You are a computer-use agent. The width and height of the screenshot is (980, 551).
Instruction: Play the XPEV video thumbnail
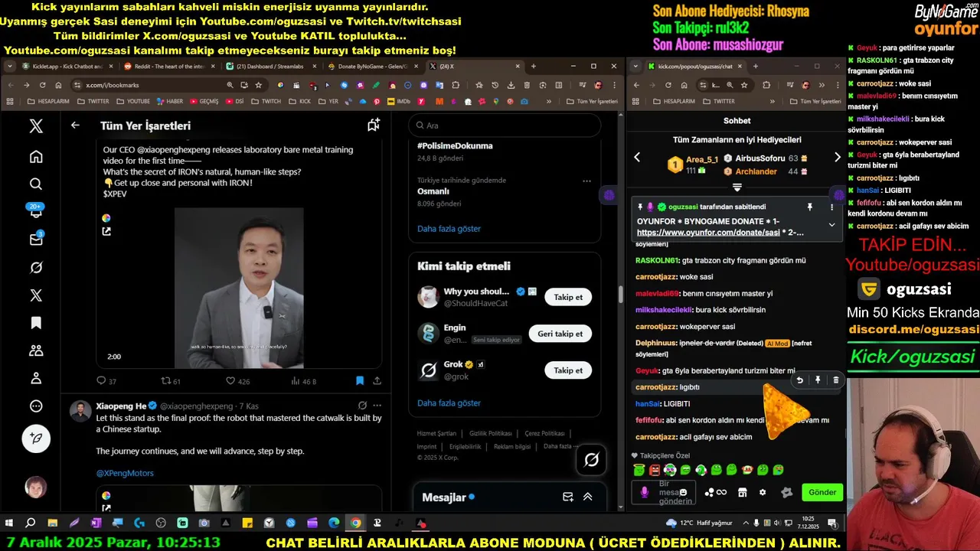point(239,288)
